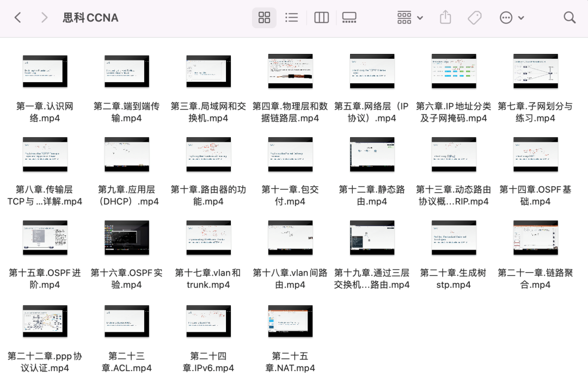Select the 第十六章.OSPF实验.mp4 thumbnail
The image size is (588, 383).
coord(127,238)
